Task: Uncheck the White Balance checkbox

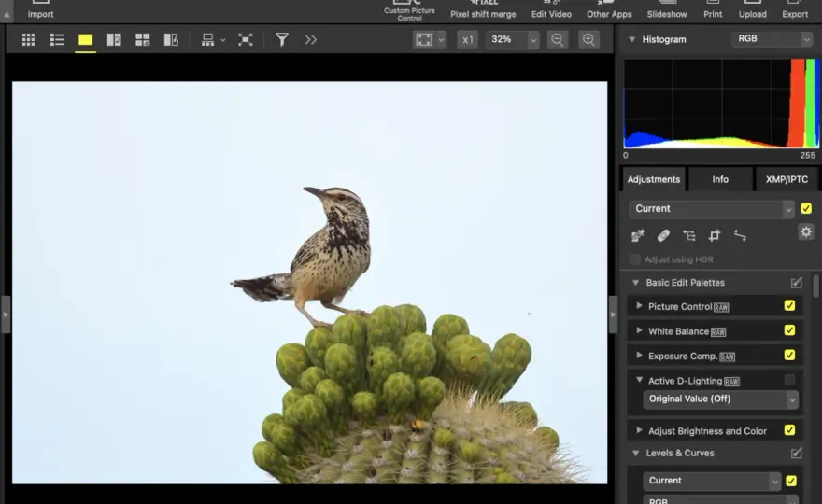Action: click(x=789, y=330)
